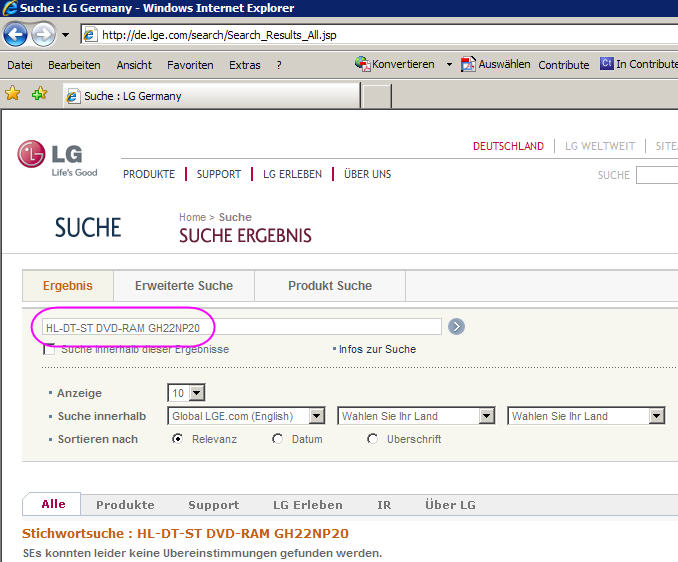Open the Favorites star icon

click(13, 93)
